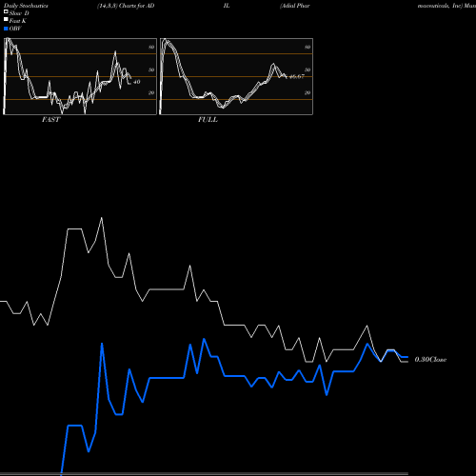Viewport: 476px width, 476px height.
Task: Click the Slow D legend swatch
Action: point(6,12)
